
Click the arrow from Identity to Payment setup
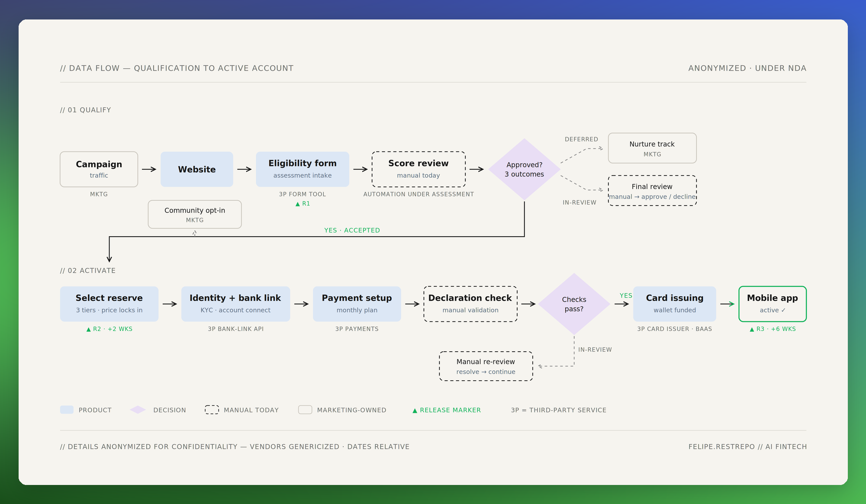(x=301, y=304)
